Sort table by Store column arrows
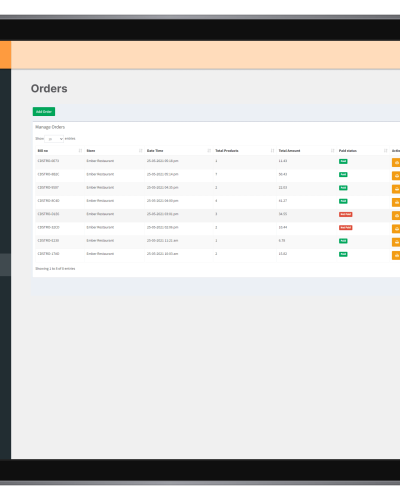 point(140,151)
